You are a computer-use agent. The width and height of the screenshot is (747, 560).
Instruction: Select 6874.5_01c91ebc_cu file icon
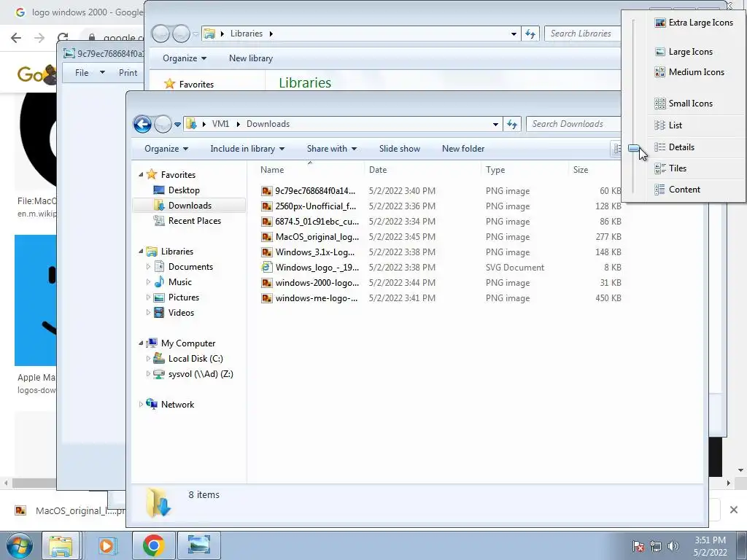(267, 222)
